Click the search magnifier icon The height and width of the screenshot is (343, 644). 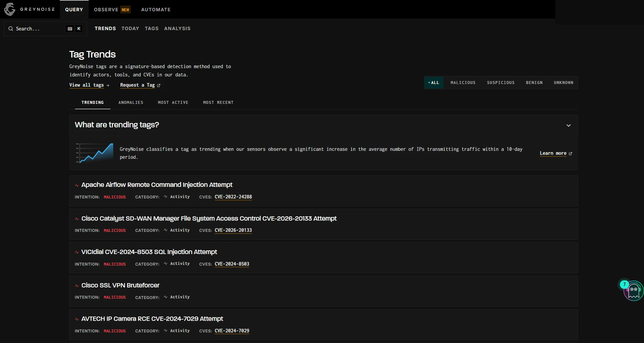pos(11,29)
